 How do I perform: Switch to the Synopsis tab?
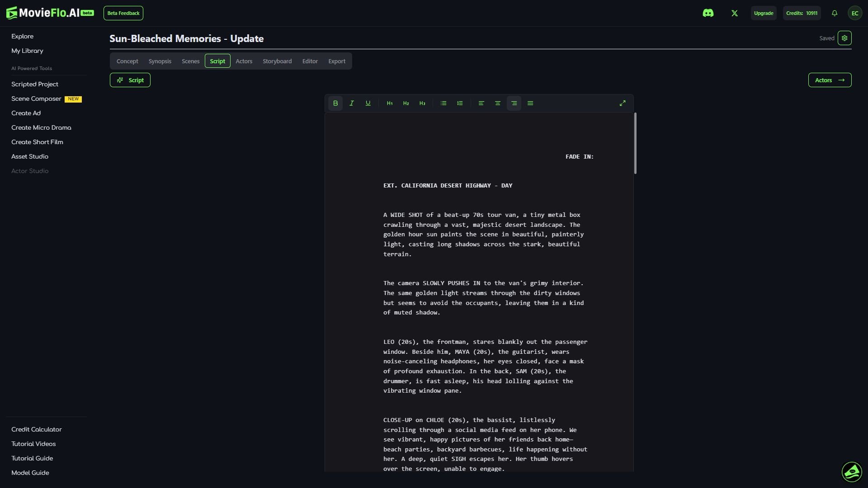tap(160, 61)
